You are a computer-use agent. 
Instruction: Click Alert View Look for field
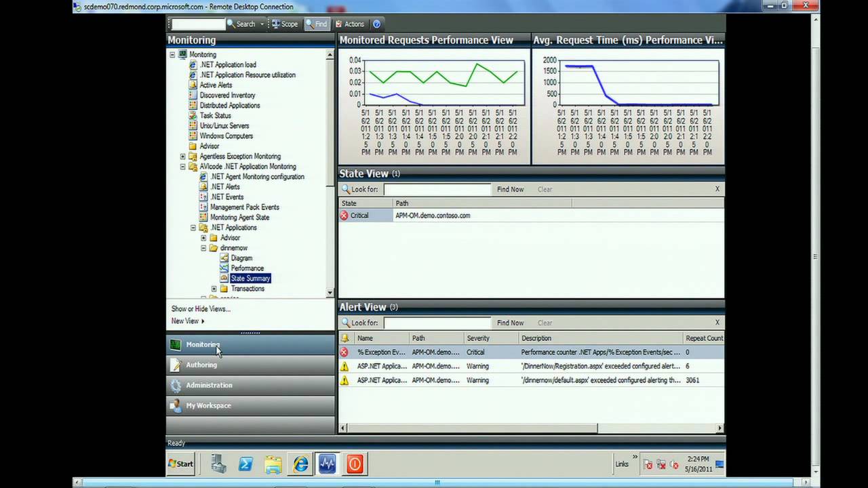coord(437,323)
